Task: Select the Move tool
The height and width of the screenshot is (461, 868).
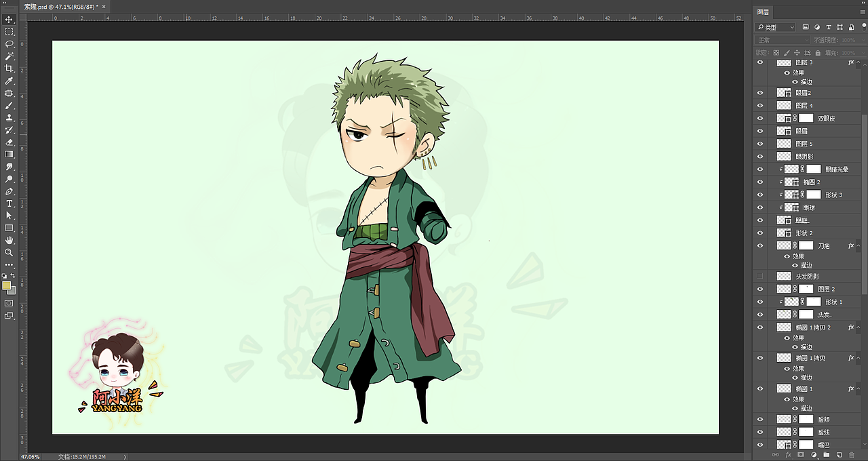Action: pos(9,20)
